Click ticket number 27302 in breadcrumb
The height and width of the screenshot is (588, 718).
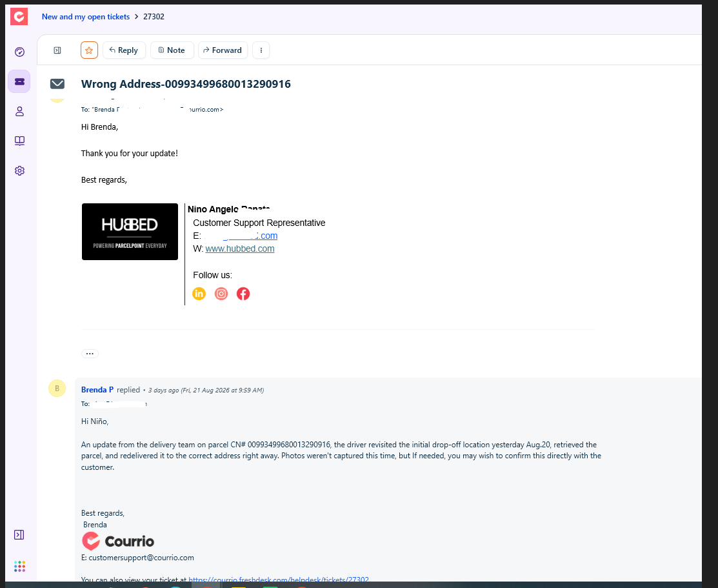pyautogui.click(x=154, y=17)
